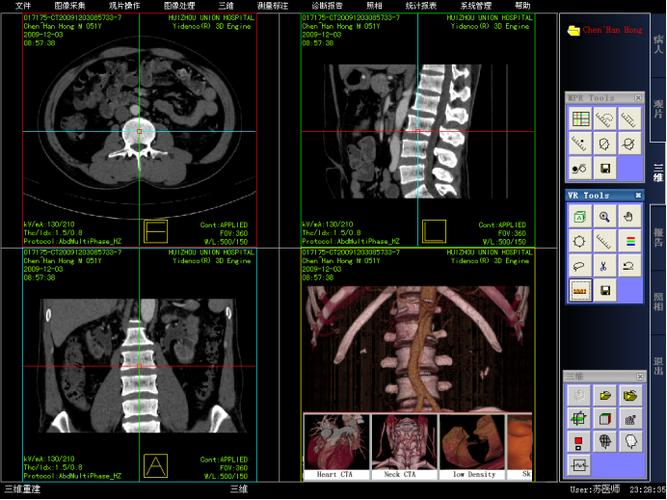667x500 pixels.
Task: Open the red-green-blue color bars tool
Action: point(630,241)
